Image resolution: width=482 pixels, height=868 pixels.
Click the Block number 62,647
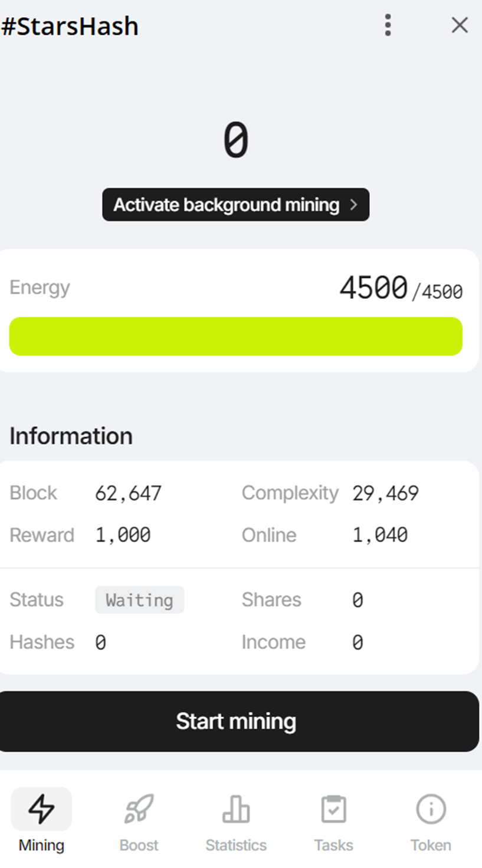click(x=128, y=493)
